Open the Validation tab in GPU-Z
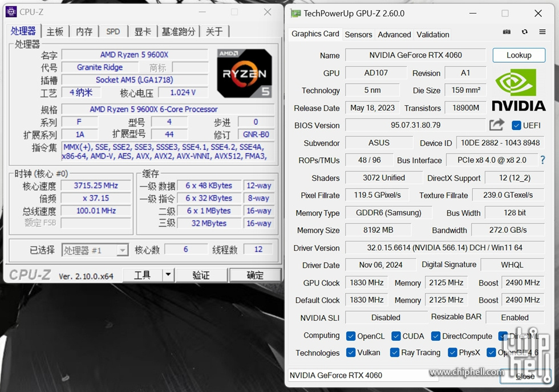The width and height of the screenshot is (559, 392). pos(433,35)
